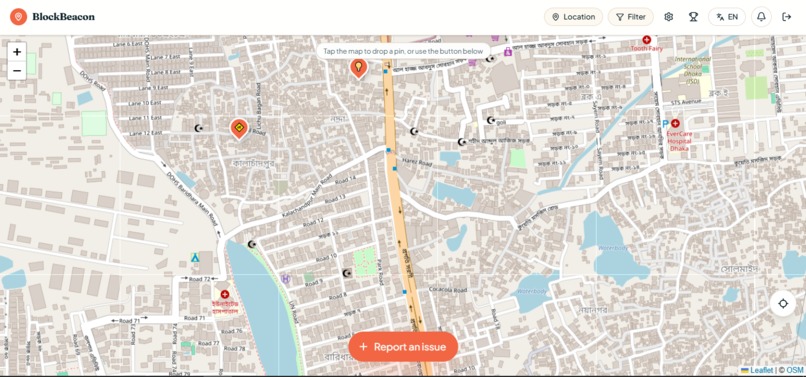Click the purple H hospital icon

click(286, 278)
